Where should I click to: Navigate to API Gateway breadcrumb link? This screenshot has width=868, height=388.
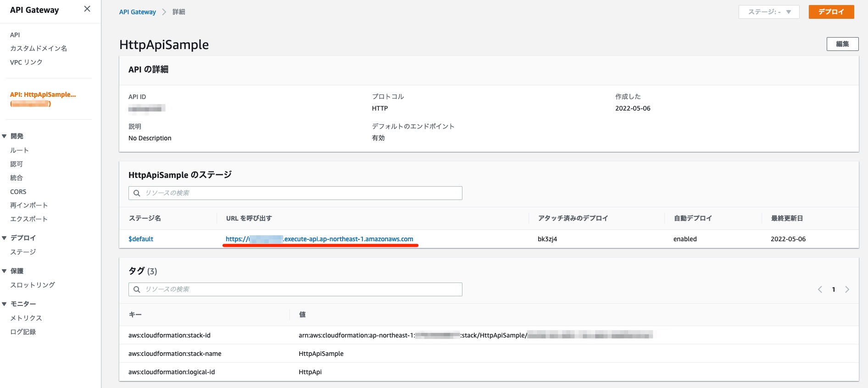pos(137,12)
